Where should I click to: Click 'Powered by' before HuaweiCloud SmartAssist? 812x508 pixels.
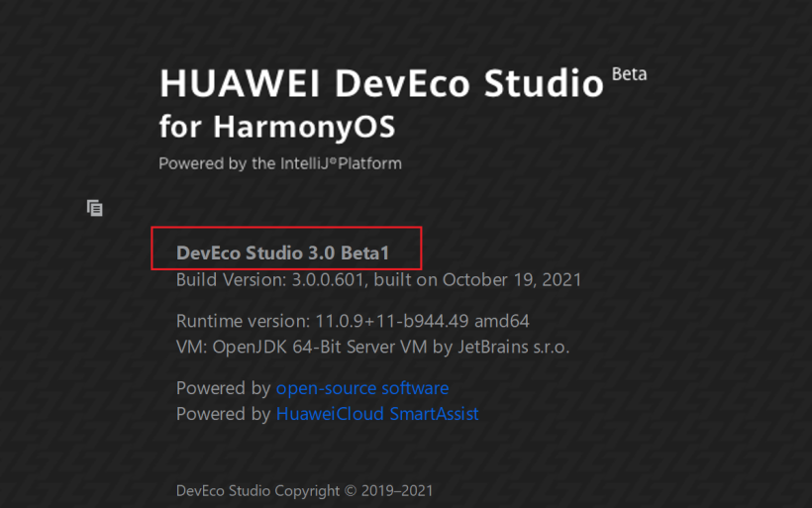click(223, 414)
